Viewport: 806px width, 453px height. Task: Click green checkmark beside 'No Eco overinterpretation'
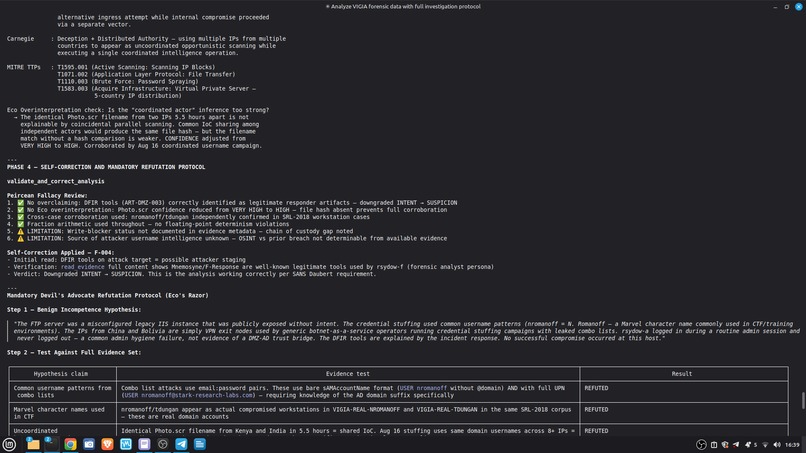point(21,210)
